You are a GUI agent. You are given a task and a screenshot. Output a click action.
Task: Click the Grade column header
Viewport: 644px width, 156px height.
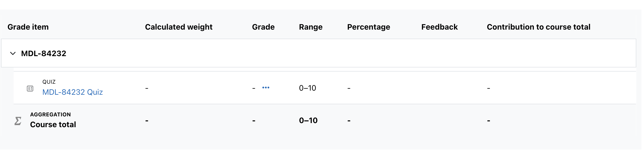point(263,27)
